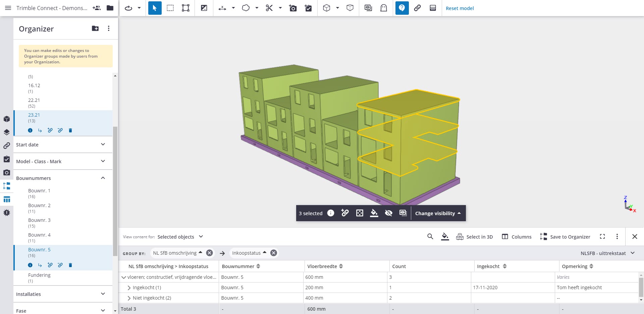Open Layers panel in left sidebar
644x314 pixels.
point(7,132)
